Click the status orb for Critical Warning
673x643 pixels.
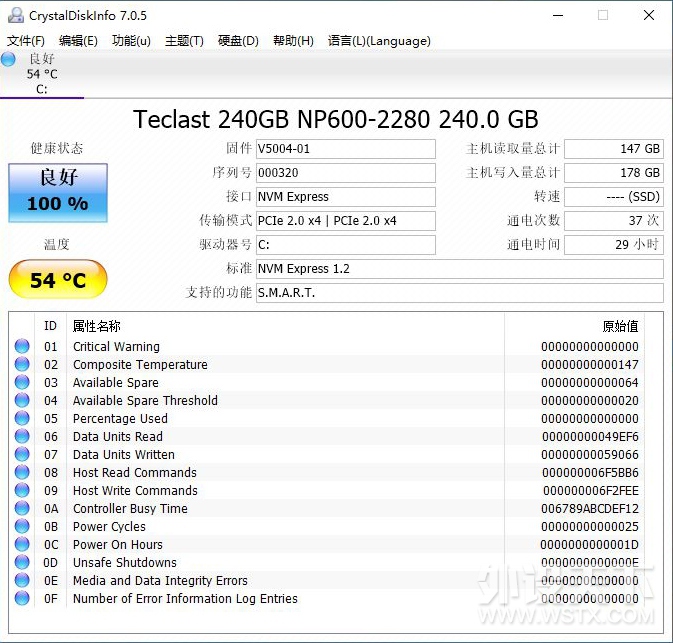(22, 346)
